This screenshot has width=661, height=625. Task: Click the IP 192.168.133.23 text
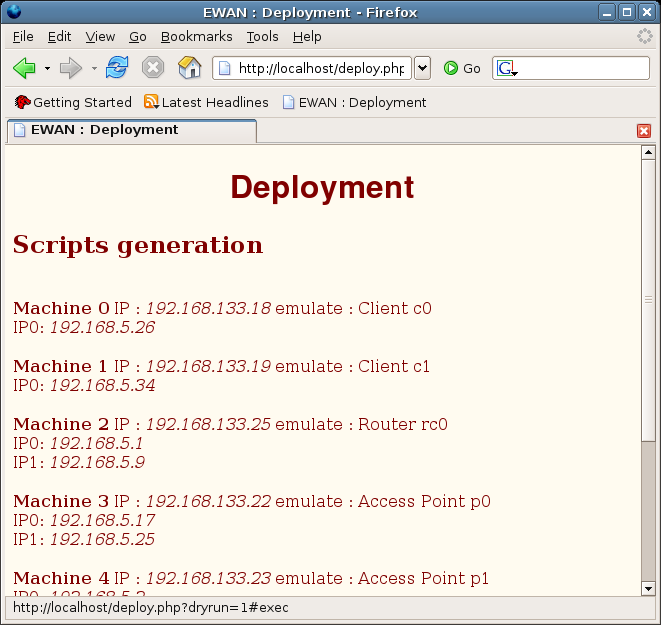coord(209,578)
